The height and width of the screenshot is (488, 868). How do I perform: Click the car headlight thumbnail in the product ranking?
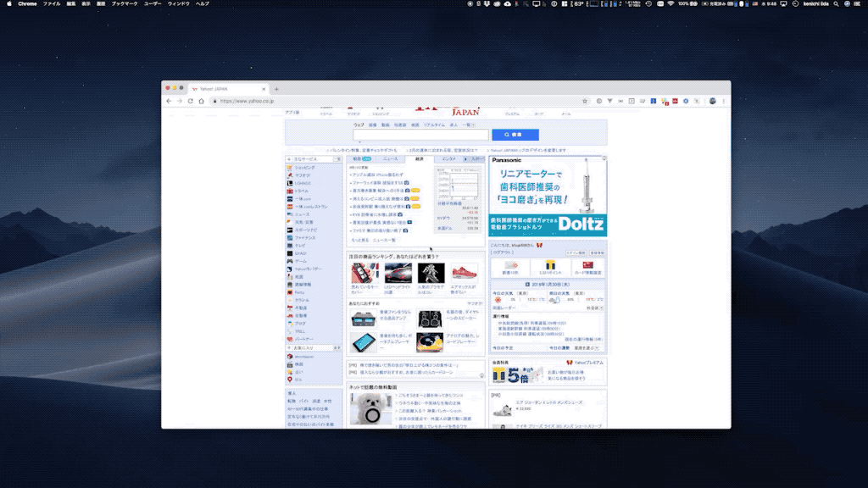coord(398,273)
